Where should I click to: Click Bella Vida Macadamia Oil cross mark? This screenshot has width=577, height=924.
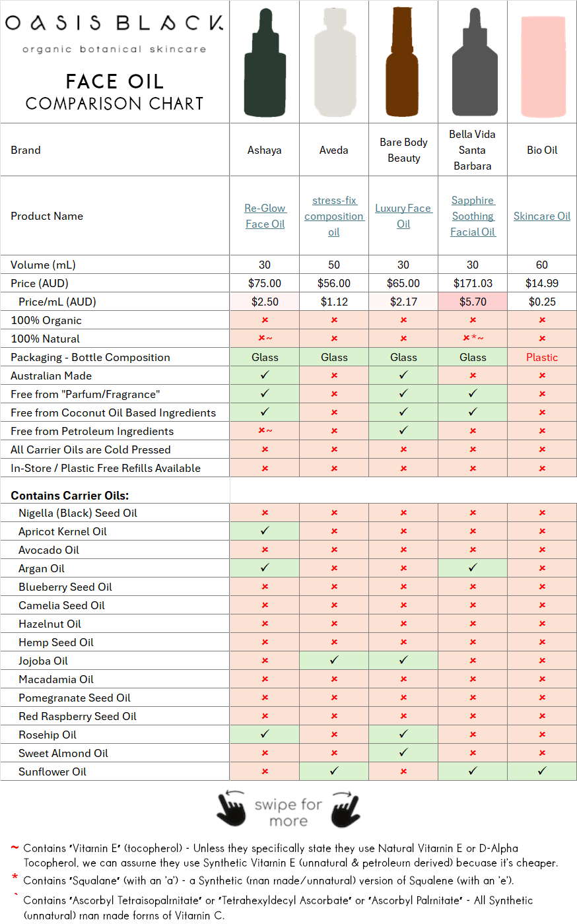(x=473, y=679)
